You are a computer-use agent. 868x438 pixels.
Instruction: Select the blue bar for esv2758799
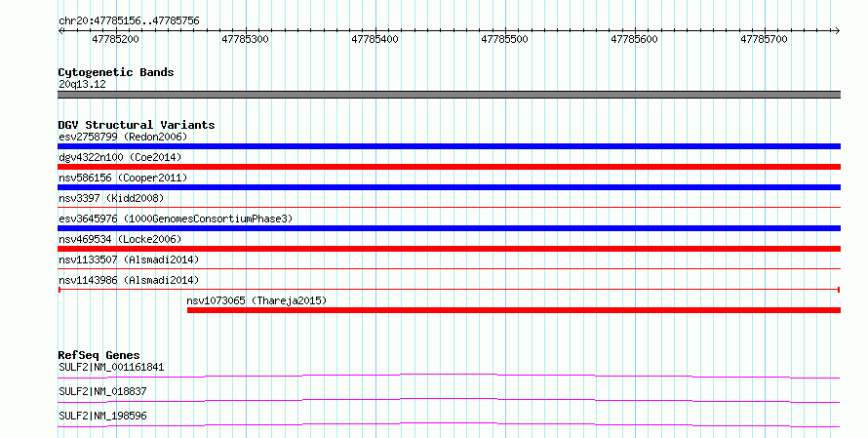449,146
